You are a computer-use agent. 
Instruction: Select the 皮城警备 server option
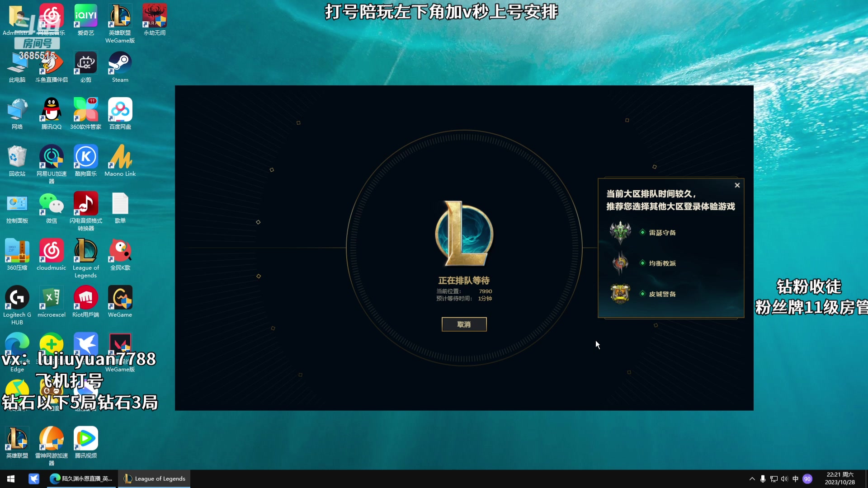(662, 294)
